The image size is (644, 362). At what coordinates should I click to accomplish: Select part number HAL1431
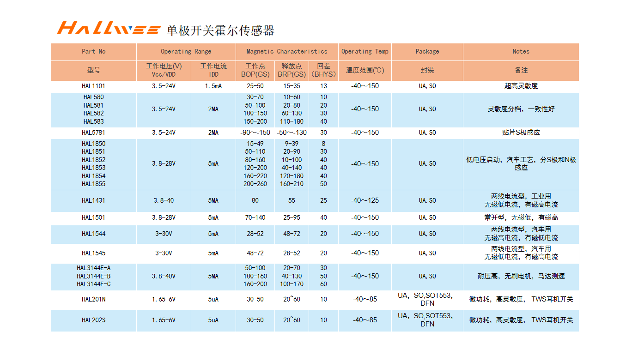94,201
